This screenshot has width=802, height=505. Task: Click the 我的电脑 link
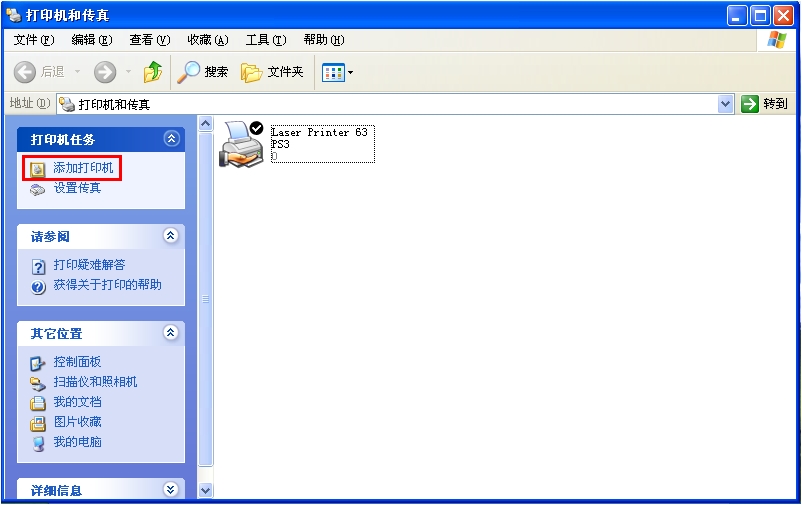(77, 442)
